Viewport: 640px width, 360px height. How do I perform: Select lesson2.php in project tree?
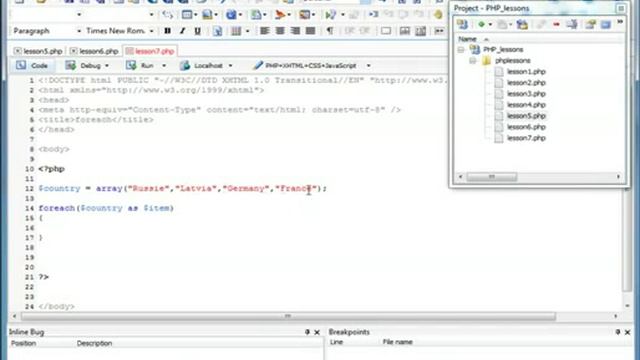pos(526,82)
